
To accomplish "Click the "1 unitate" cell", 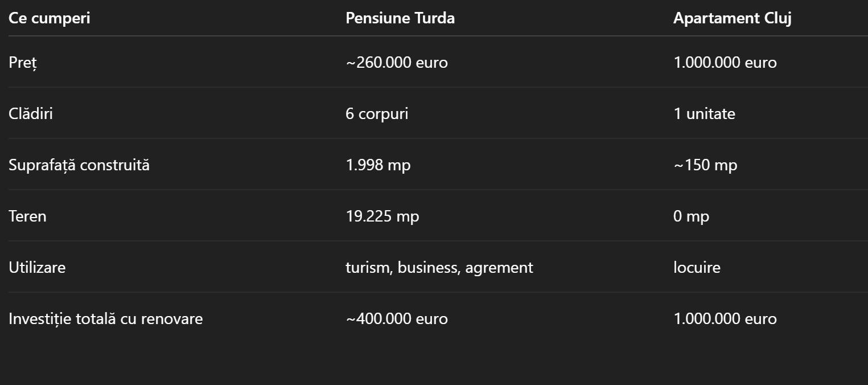I will point(704,114).
